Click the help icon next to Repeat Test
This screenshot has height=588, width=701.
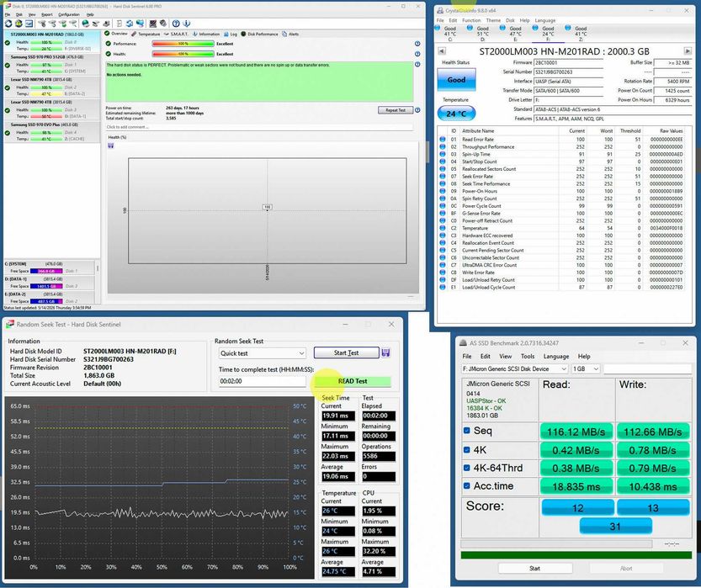[417, 110]
